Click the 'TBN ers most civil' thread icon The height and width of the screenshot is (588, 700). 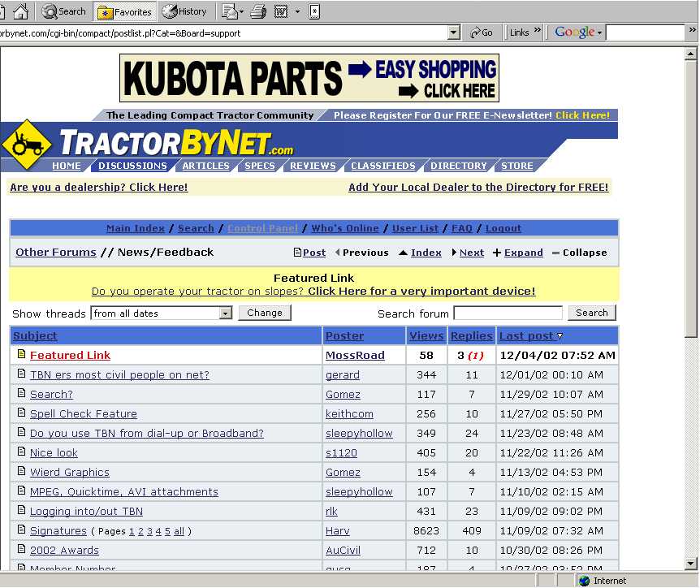[x=21, y=374]
